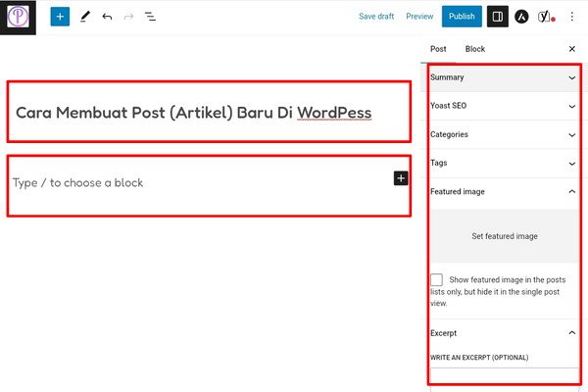This screenshot has width=588, height=392.
Task: Tick the show featured image in lists checkbox
Action: click(x=436, y=280)
